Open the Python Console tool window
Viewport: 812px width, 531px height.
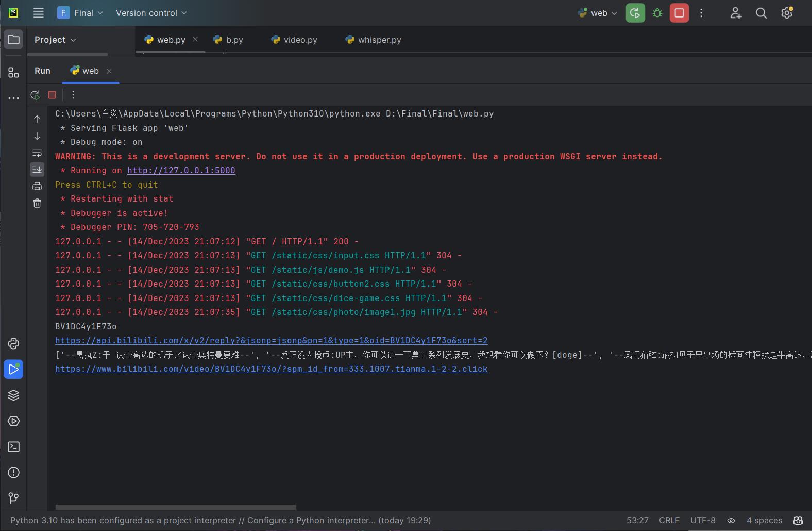coord(13,344)
